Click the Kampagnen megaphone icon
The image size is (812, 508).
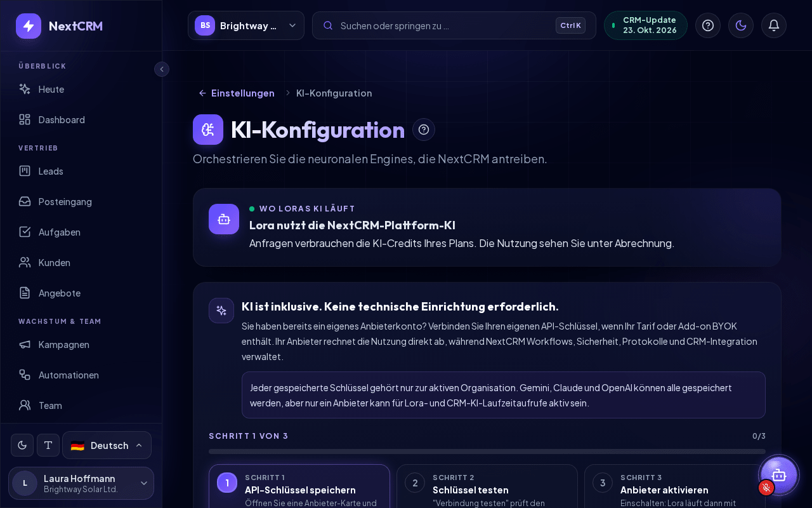(x=25, y=344)
